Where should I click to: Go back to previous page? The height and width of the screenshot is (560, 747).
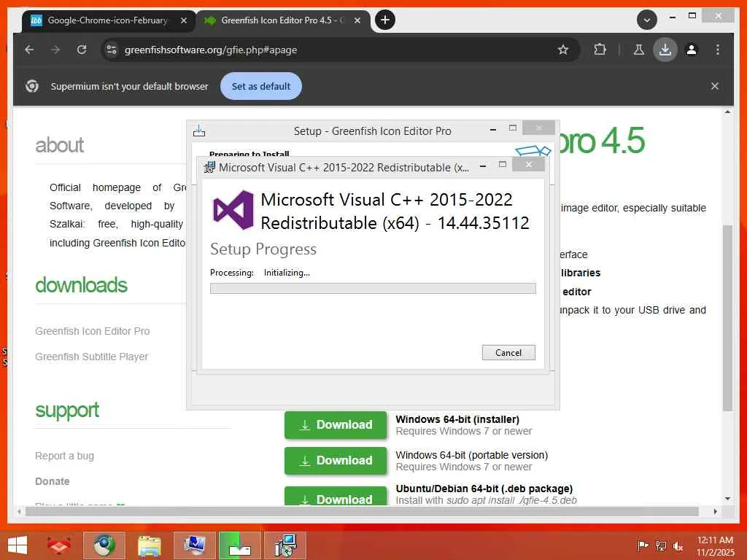coord(29,50)
